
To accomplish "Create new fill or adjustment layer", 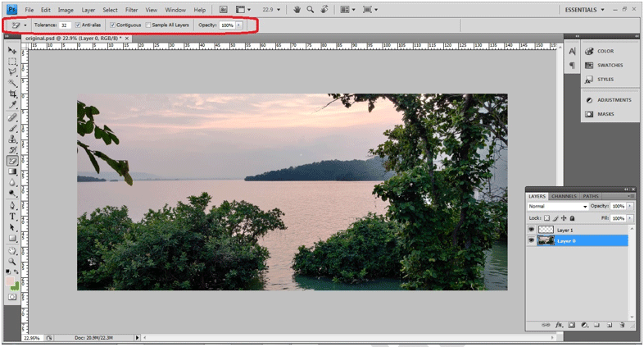I will click(x=584, y=325).
